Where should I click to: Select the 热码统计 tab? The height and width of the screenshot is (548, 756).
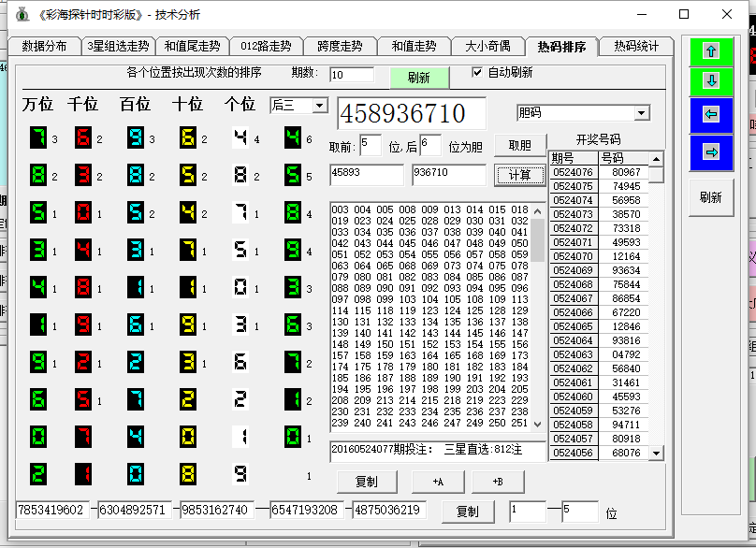(636, 47)
